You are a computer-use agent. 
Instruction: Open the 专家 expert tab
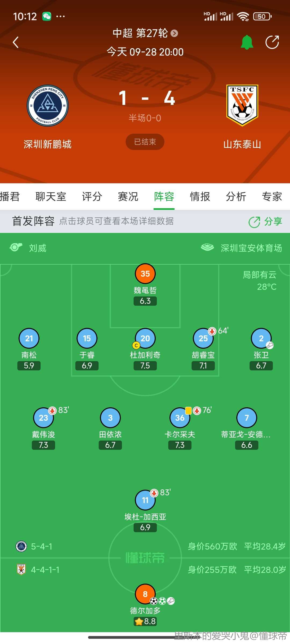pyautogui.click(x=272, y=196)
